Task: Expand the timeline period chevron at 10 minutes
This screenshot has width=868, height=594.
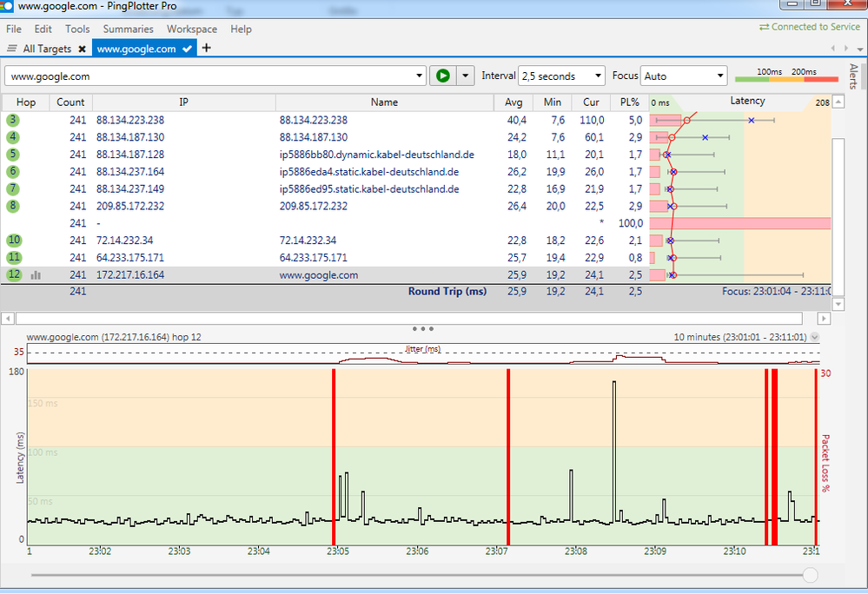Action: [815, 337]
